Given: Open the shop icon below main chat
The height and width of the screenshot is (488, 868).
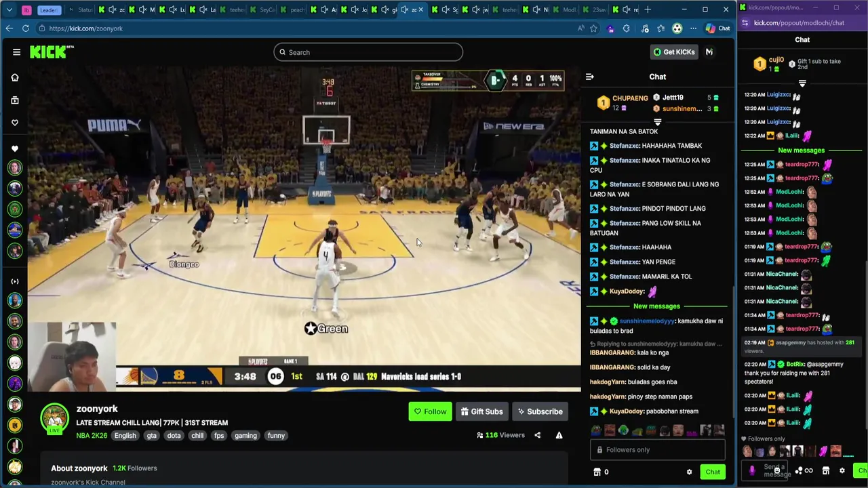Looking at the screenshot, I should [x=597, y=472].
